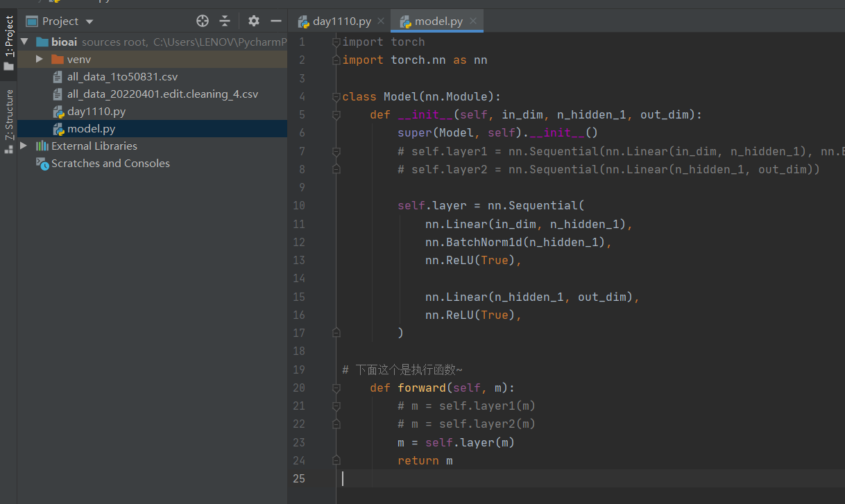Screen dimensions: 845x504
Task: Click the Chinese comment on line 19
Action: (402, 370)
